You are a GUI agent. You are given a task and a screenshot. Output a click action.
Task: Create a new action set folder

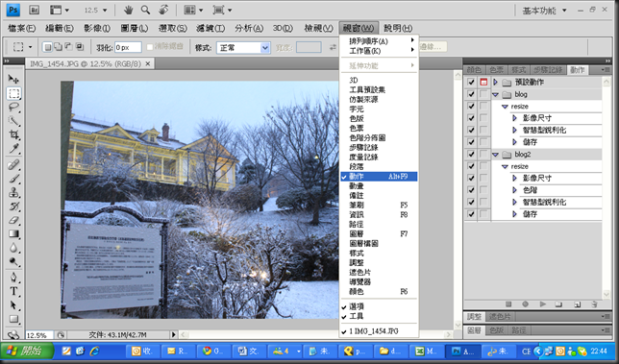(558, 304)
